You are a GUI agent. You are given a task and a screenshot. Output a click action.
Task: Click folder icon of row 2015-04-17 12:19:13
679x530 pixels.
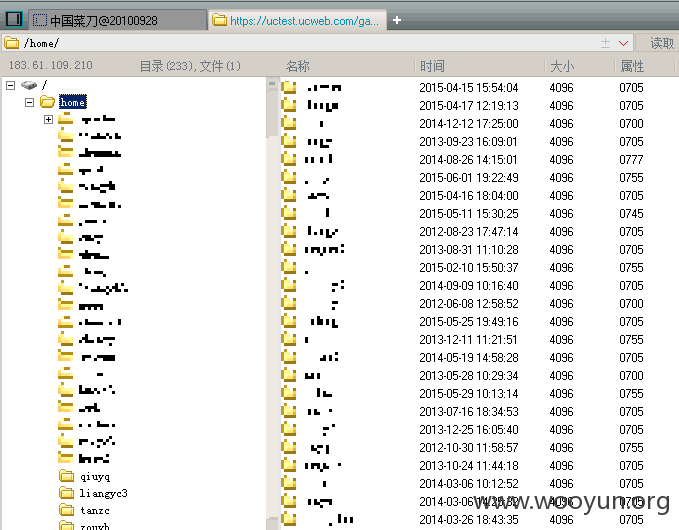pyautogui.click(x=288, y=105)
